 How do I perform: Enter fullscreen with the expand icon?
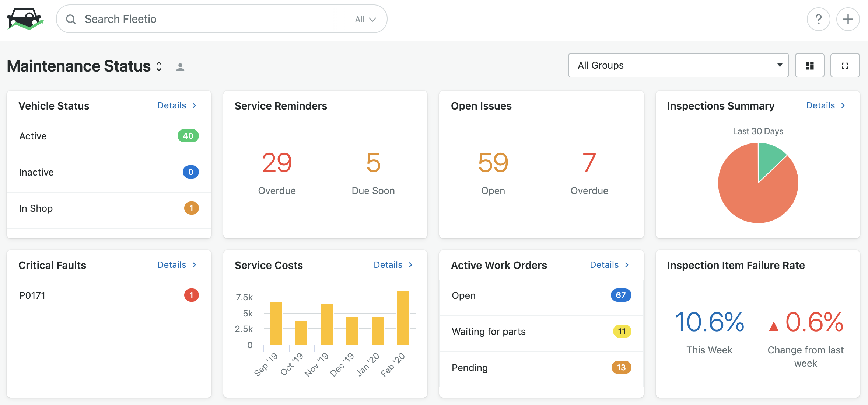pos(845,66)
